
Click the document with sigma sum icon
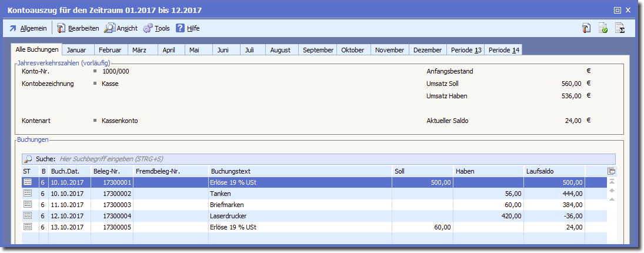pos(619,28)
